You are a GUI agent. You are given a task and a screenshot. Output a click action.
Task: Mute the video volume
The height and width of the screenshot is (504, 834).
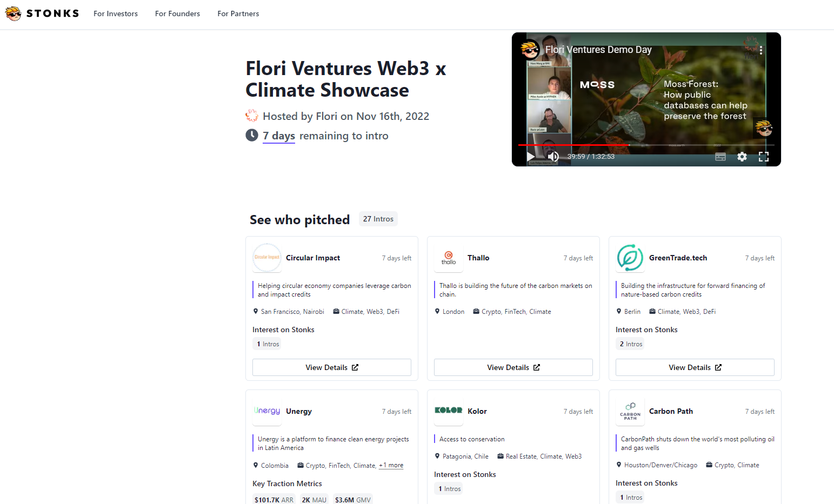[553, 157]
